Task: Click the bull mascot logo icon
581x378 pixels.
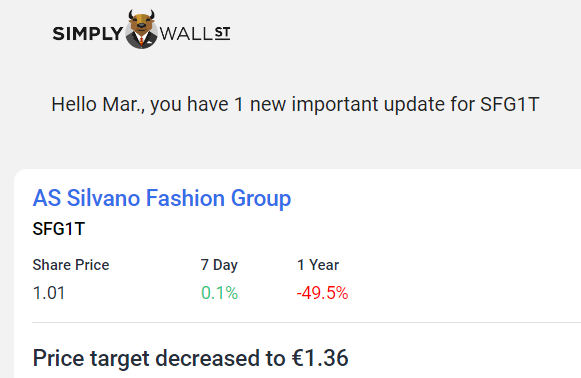Action: pyautogui.click(x=142, y=30)
